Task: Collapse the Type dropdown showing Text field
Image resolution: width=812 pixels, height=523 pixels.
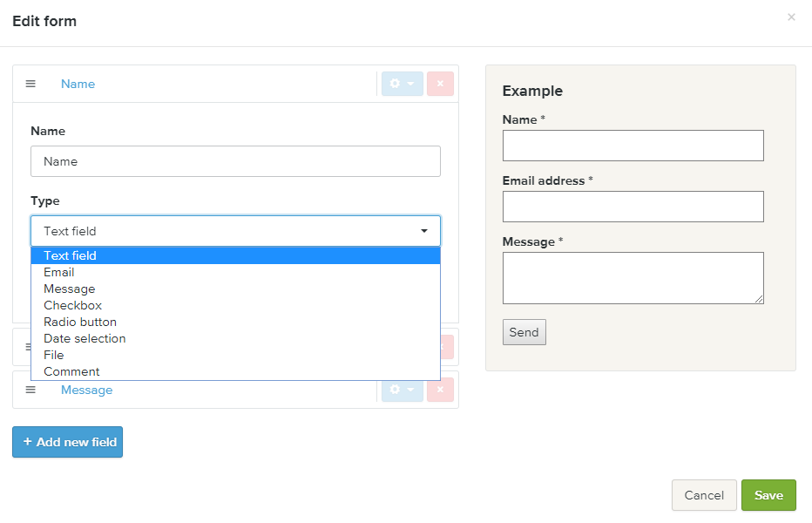Action: point(235,231)
